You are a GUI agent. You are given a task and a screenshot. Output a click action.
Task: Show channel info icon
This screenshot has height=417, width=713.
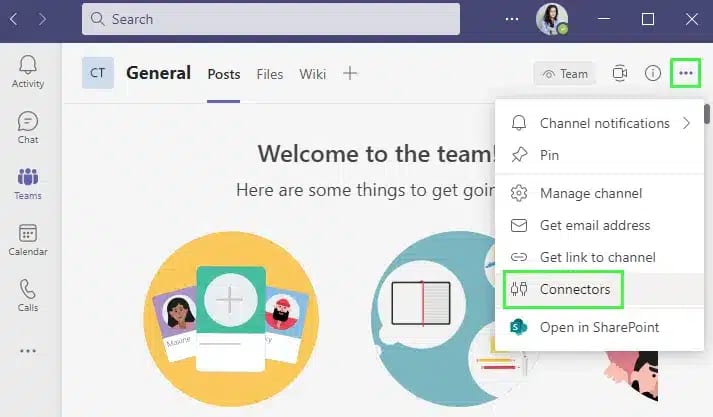click(x=653, y=73)
